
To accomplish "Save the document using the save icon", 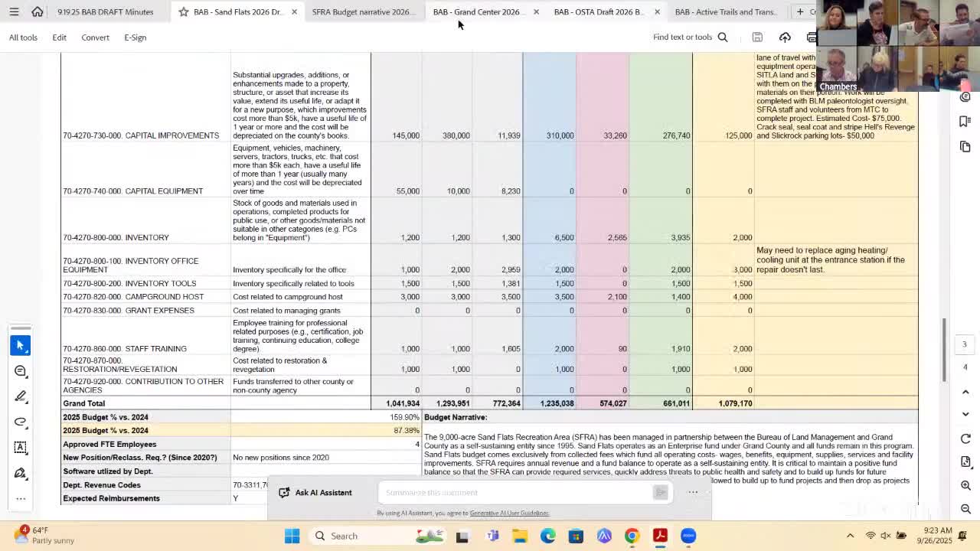I will (757, 37).
